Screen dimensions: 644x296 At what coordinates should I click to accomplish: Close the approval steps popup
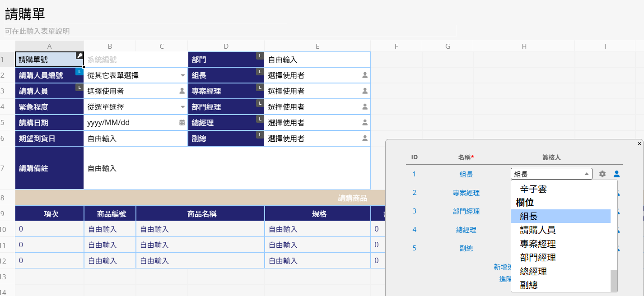coord(639,143)
